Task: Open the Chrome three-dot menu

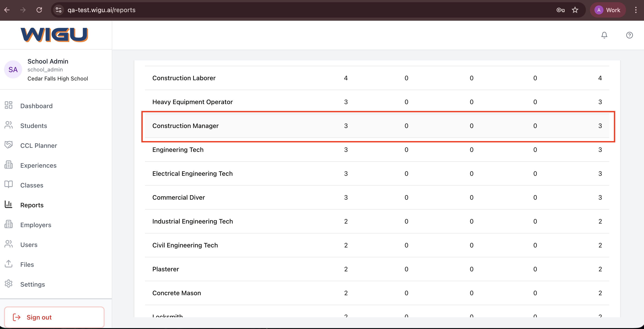Action: point(636,10)
